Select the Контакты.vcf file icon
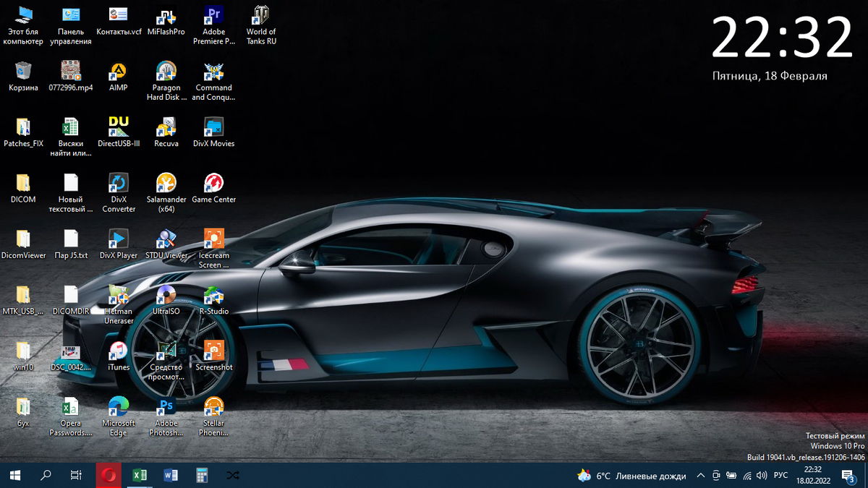868x488 pixels. (x=119, y=22)
